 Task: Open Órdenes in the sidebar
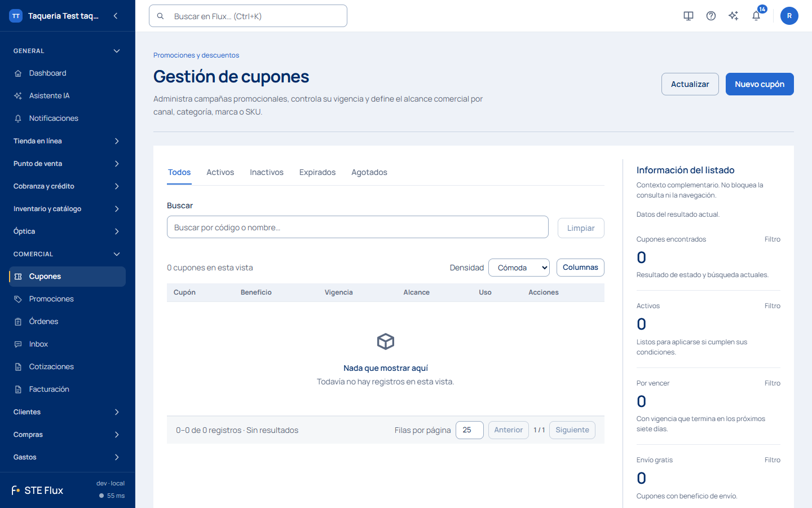(x=67, y=322)
